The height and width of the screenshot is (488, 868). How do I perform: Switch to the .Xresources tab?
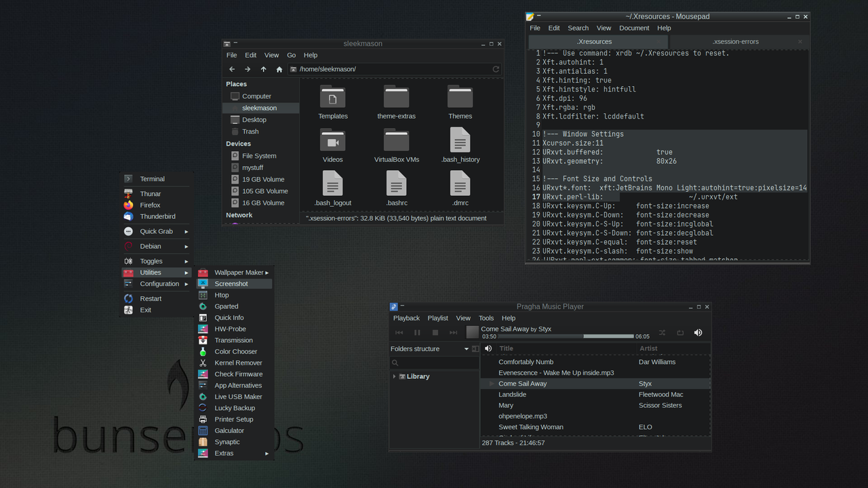pos(595,41)
